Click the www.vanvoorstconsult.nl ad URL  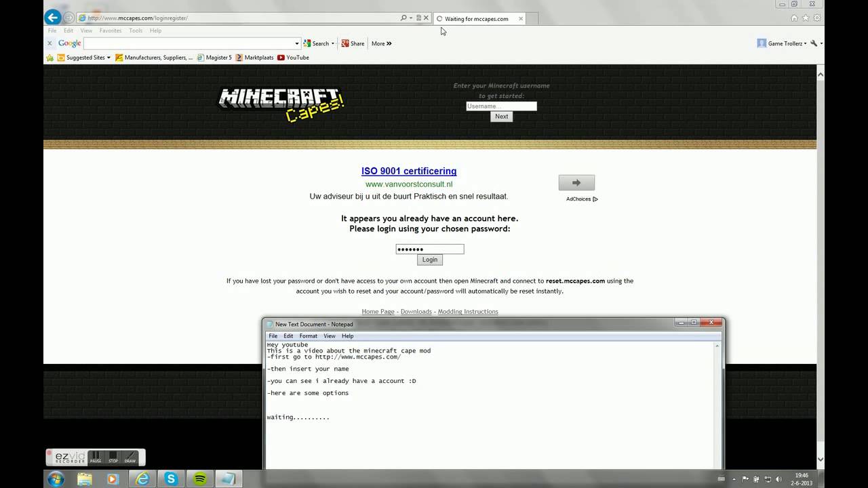pos(409,184)
